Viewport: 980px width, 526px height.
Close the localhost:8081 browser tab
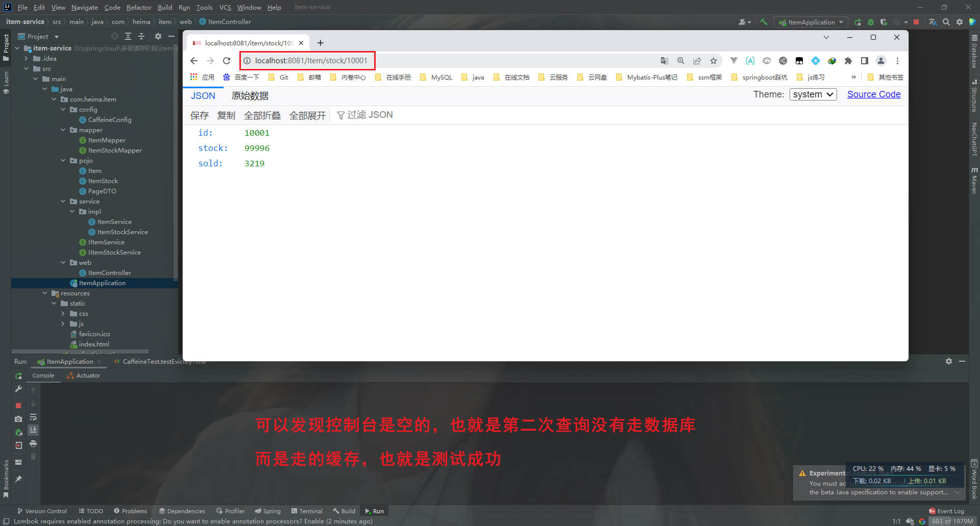pos(301,43)
